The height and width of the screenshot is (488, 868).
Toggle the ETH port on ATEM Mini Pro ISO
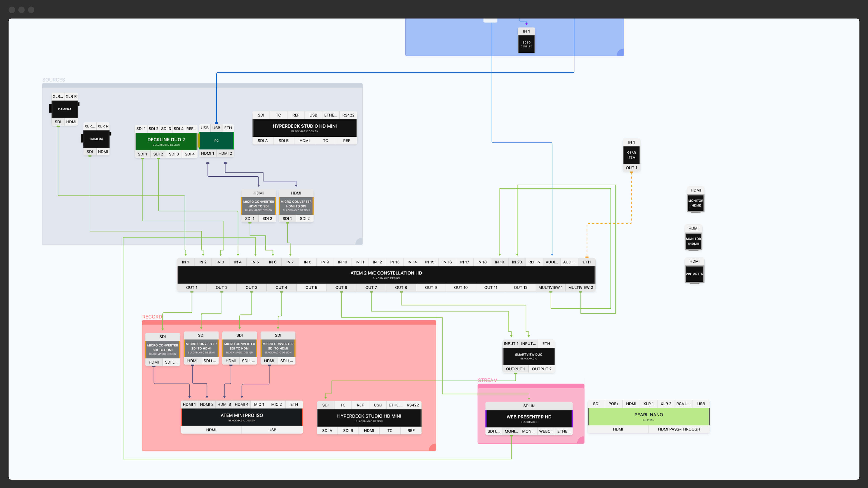(x=293, y=404)
